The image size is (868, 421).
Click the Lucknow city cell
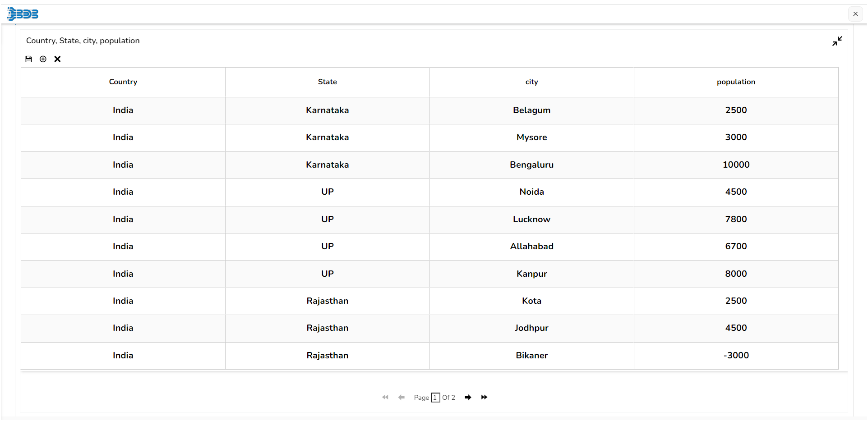[x=532, y=220]
